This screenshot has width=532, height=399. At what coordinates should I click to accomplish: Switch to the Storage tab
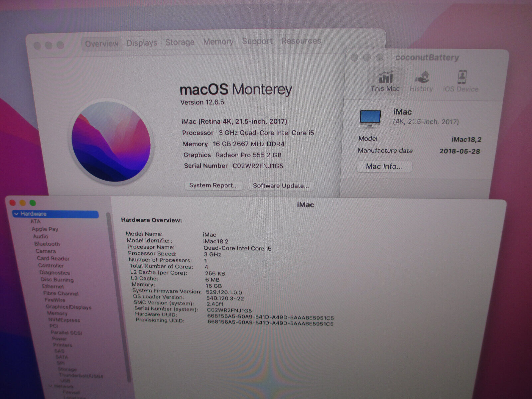point(180,42)
